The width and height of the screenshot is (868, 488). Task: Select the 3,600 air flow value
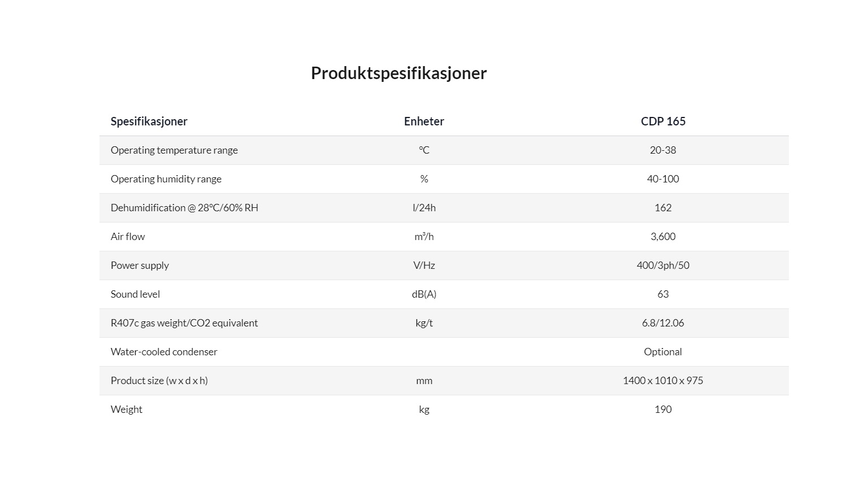[663, 237]
